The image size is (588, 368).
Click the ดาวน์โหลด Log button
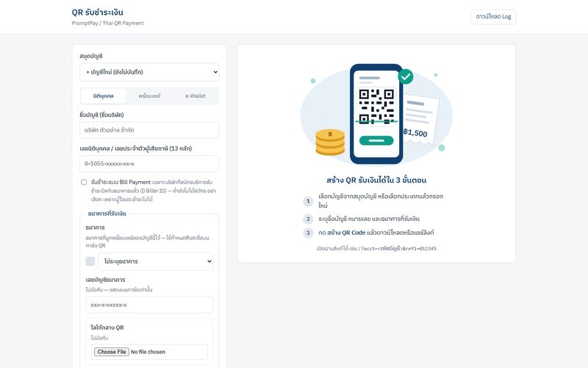(x=493, y=16)
